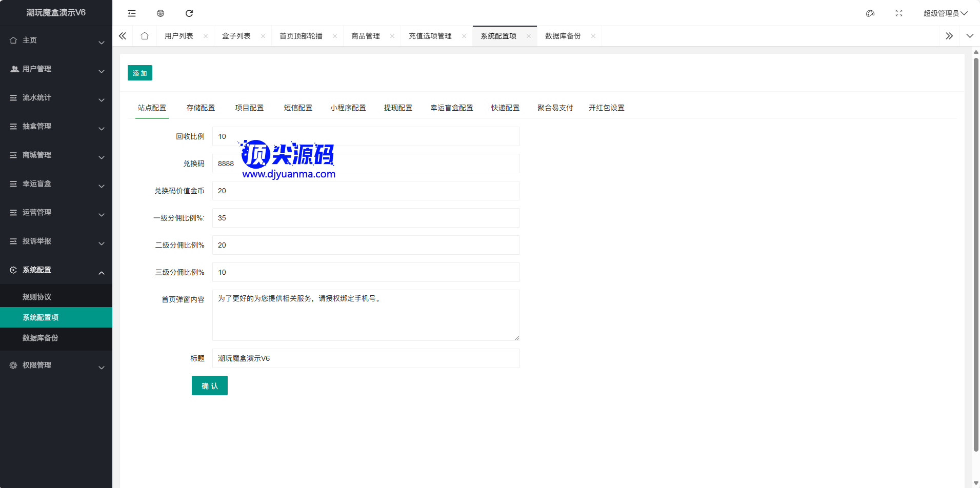The image size is (980, 488).
Task: Click the refresh page icon
Action: click(189, 13)
